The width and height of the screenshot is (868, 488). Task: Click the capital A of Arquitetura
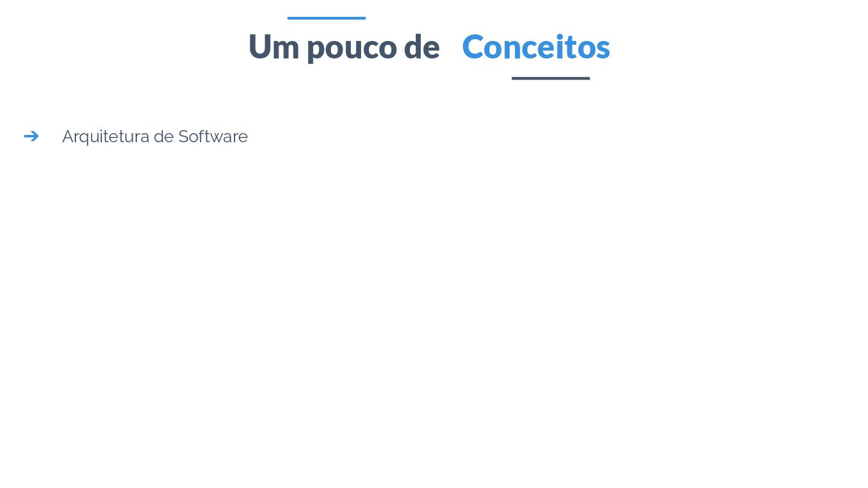[x=68, y=137]
